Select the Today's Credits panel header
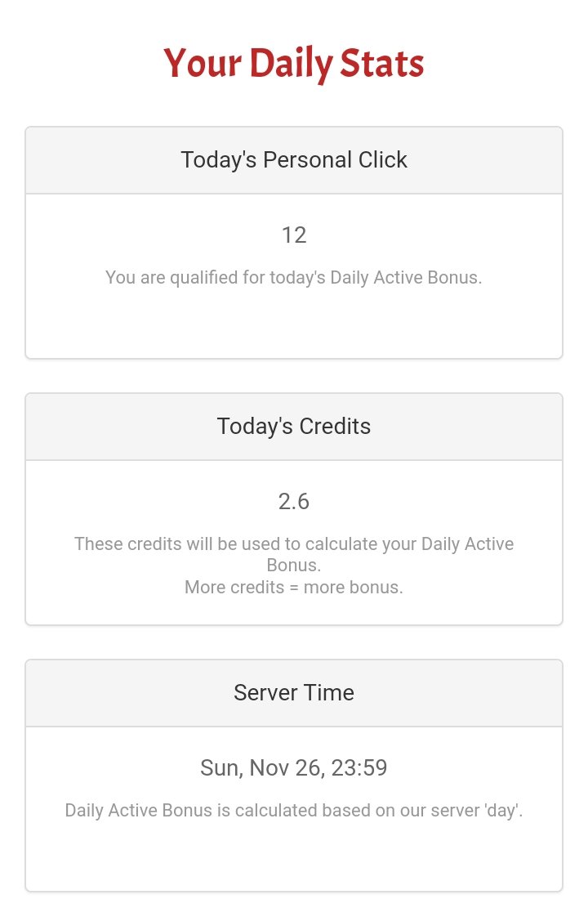This screenshot has width=588, height=899. pyautogui.click(x=294, y=427)
